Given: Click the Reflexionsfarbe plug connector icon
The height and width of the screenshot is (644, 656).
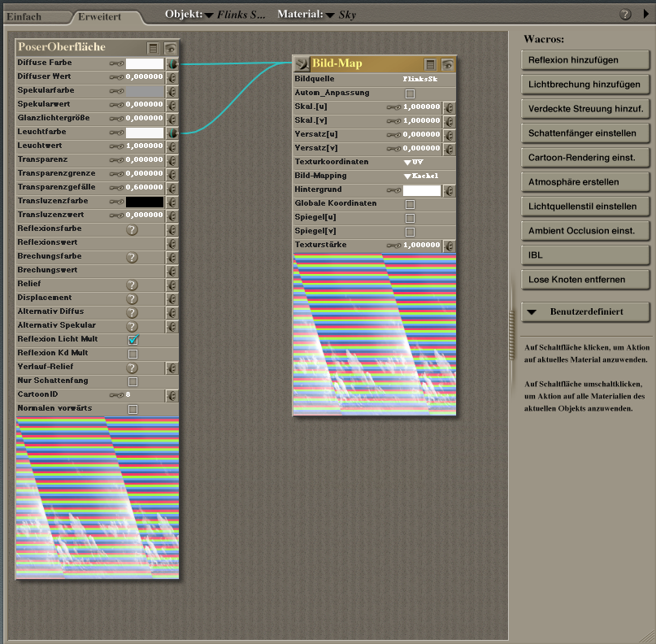Looking at the screenshot, I should tap(172, 230).
